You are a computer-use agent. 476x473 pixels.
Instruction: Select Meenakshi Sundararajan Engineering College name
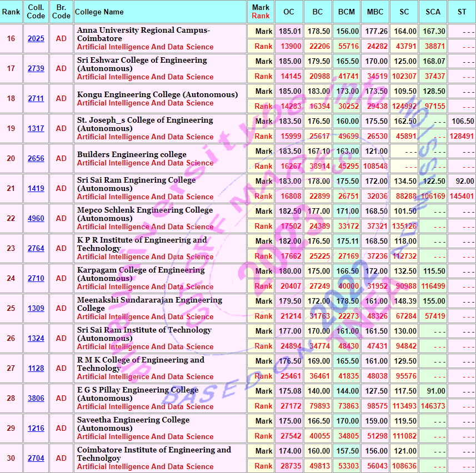149,304
